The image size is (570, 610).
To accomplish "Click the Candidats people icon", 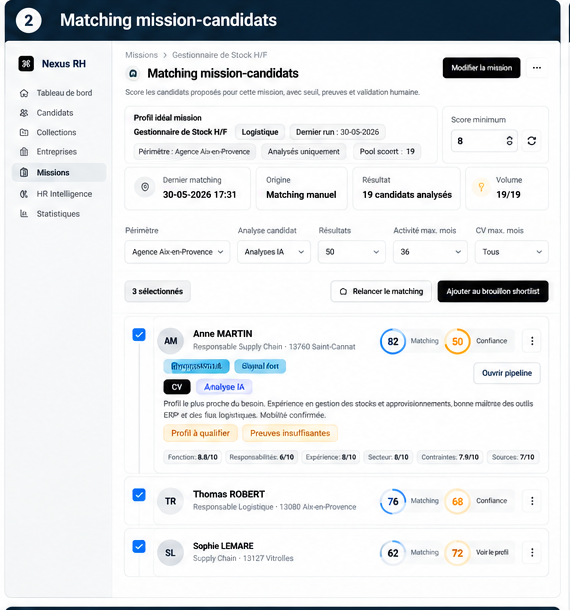I will [x=24, y=113].
